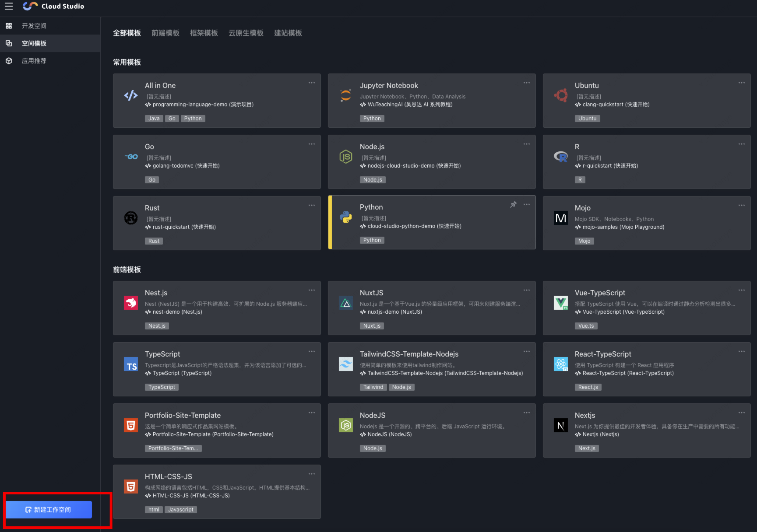Image resolution: width=757 pixels, height=532 pixels.
Task: Click the Ubuntu logo icon
Action: pyautogui.click(x=561, y=95)
